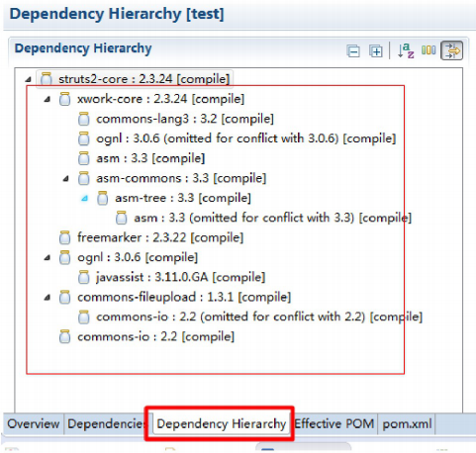Select asm omitted for conflict with 3.3 row
Image resolution: width=476 pixels, height=453 pixels.
[x=263, y=218]
